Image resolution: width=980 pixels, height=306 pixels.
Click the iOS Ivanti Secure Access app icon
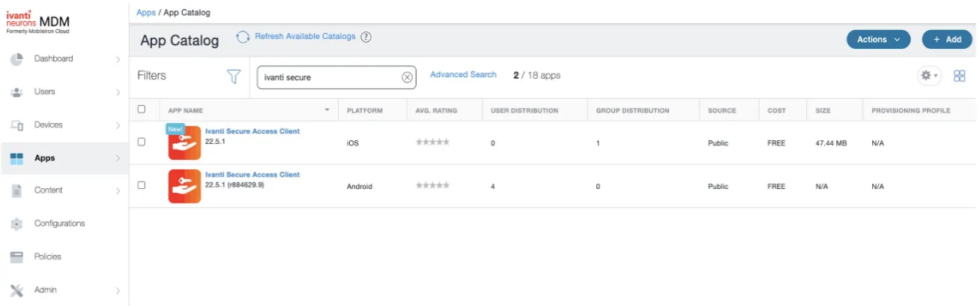coord(184,143)
